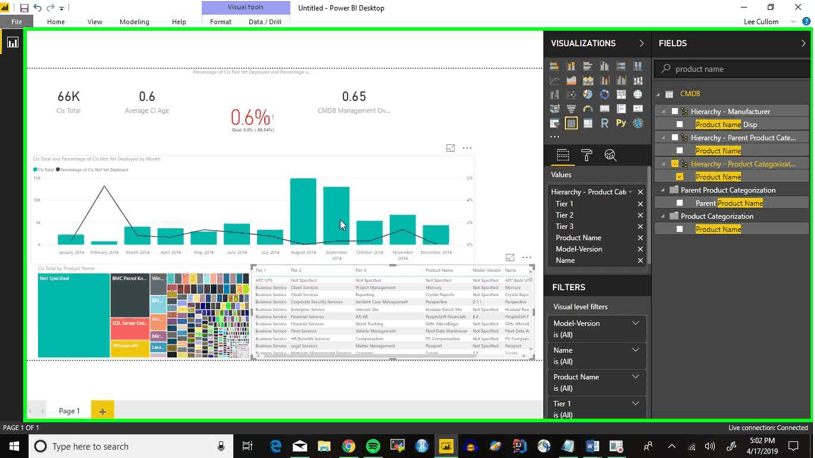Check the Hierarchy - Manufacturer checkbox

click(675, 111)
